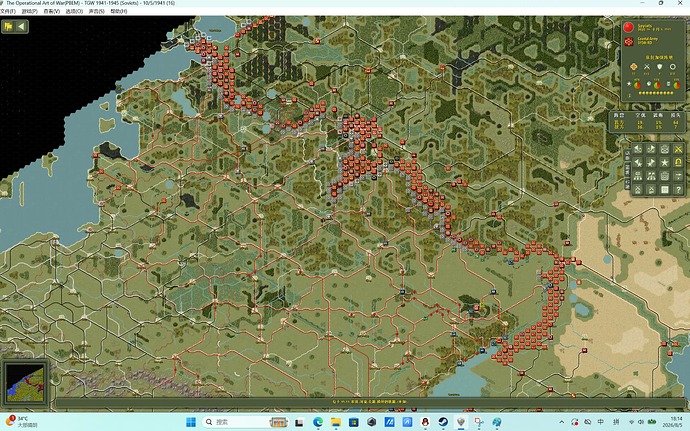Click the yellow horseshoe-shaped button in control grid
690x431 pixels.
pos(678,163)
